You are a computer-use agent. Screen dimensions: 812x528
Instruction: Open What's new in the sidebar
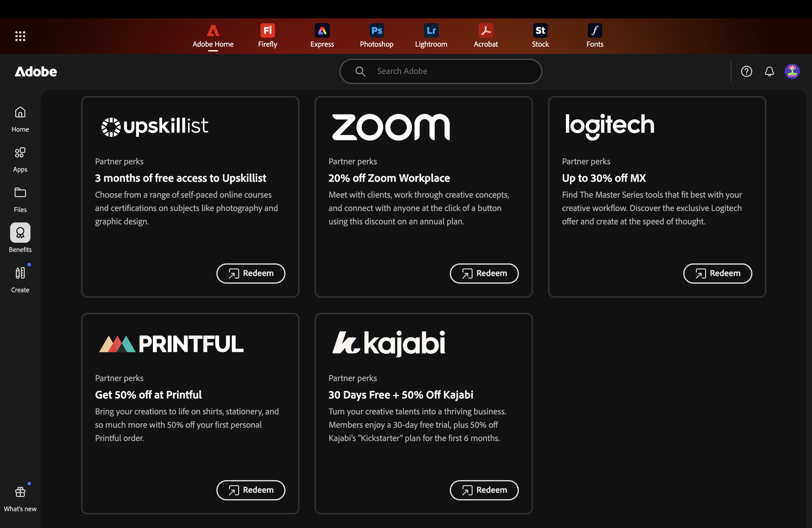point(20,498)
